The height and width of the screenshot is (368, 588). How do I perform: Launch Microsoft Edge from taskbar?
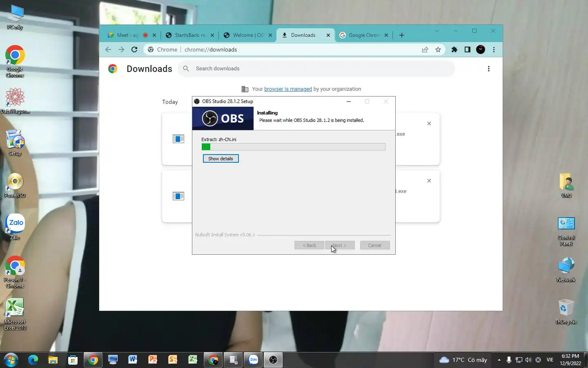click(33, 360)
